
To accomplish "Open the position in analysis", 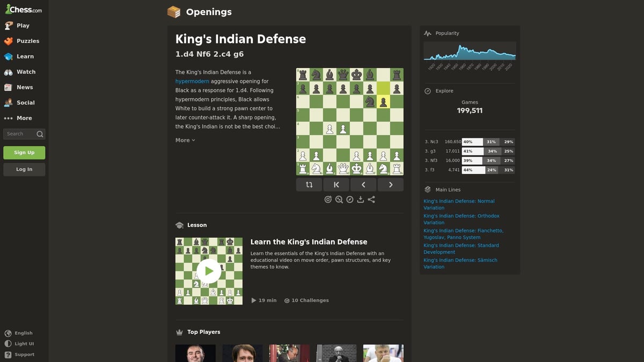I will (339, 199).
